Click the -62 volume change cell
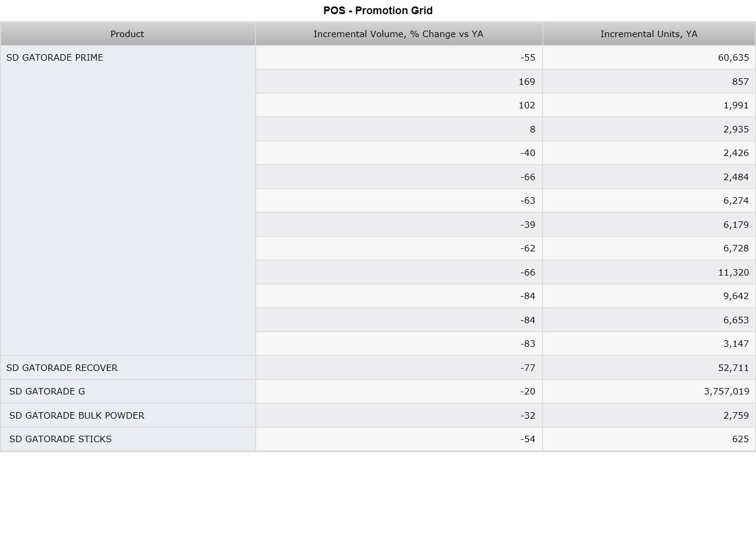Viewport: 756px width, 557px height. tap(399, 248)
